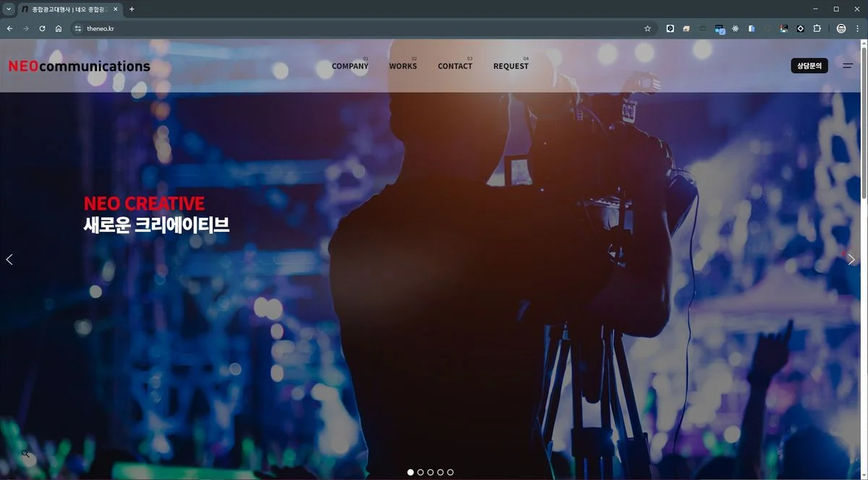Click the page reload icon

[x=42, y=28]
